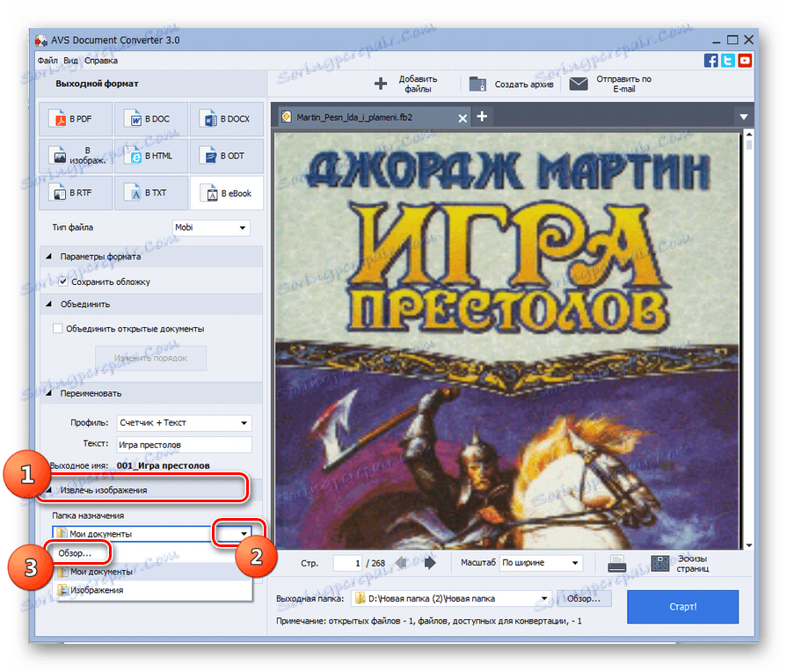Pick the ODT output format
The width and height of the screenshot is (787, 672).
pos(227,157)
